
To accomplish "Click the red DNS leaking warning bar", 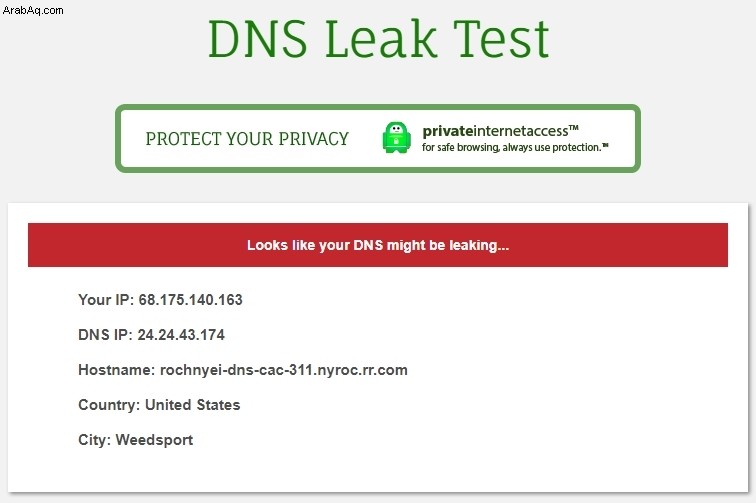I will click(x=378, y=245).
